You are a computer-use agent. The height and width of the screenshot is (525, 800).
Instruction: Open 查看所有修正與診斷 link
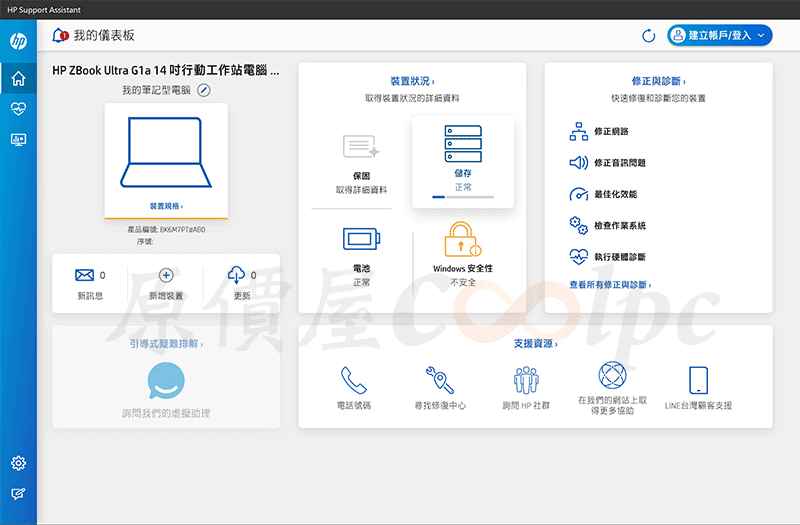(x=610, y=285)
